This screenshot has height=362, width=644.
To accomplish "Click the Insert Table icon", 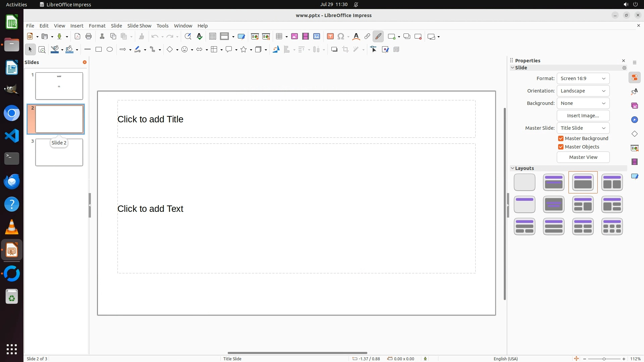I will pos(279,37).
